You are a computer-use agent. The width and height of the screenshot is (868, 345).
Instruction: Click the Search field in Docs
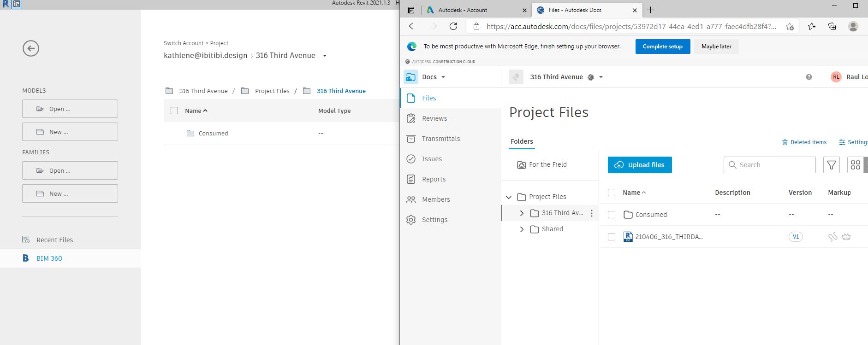pyautogui.click(x=770, y=165)
